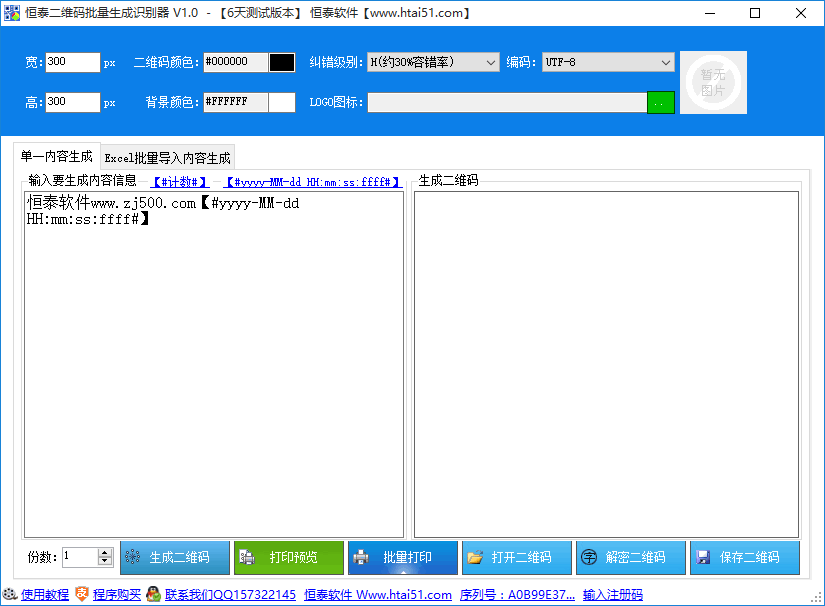
Task: Decode using 解密二维码 button
Action: click(x=631, y=558)
